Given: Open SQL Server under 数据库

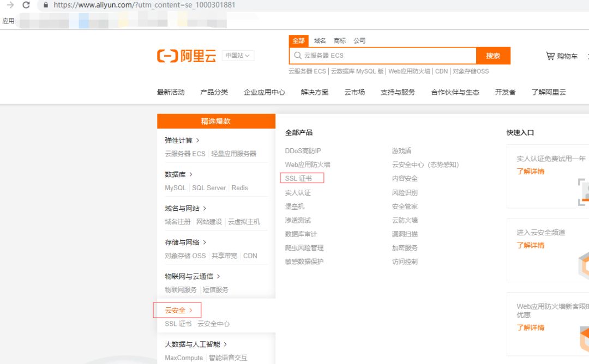Looking at the screenshot, I should point(209,188).
